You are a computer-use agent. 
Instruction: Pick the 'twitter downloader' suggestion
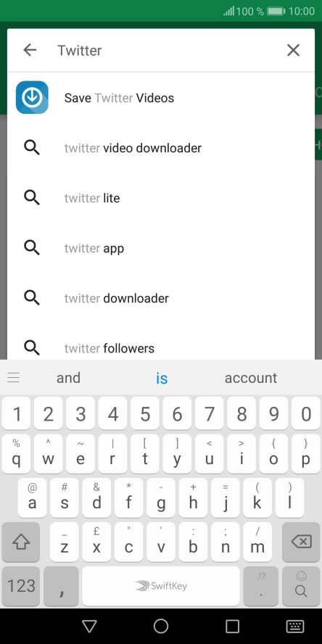coord(161,298)
